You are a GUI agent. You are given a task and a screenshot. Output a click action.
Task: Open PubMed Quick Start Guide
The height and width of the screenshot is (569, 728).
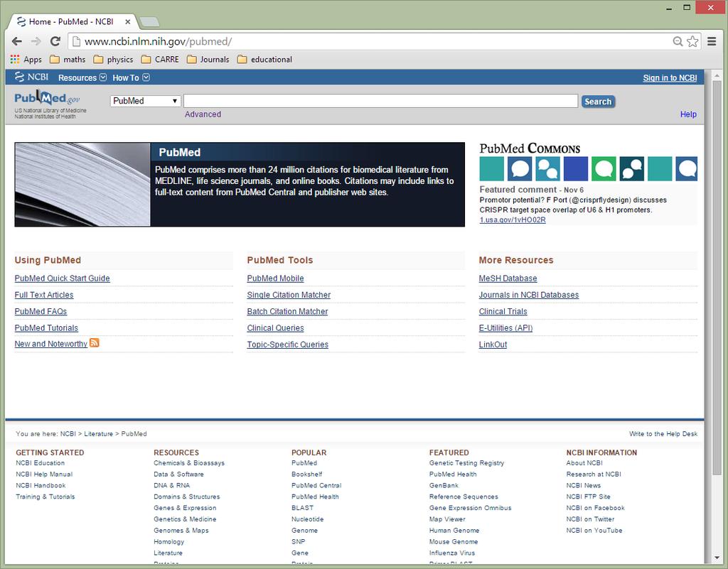[x=63, y=278]
